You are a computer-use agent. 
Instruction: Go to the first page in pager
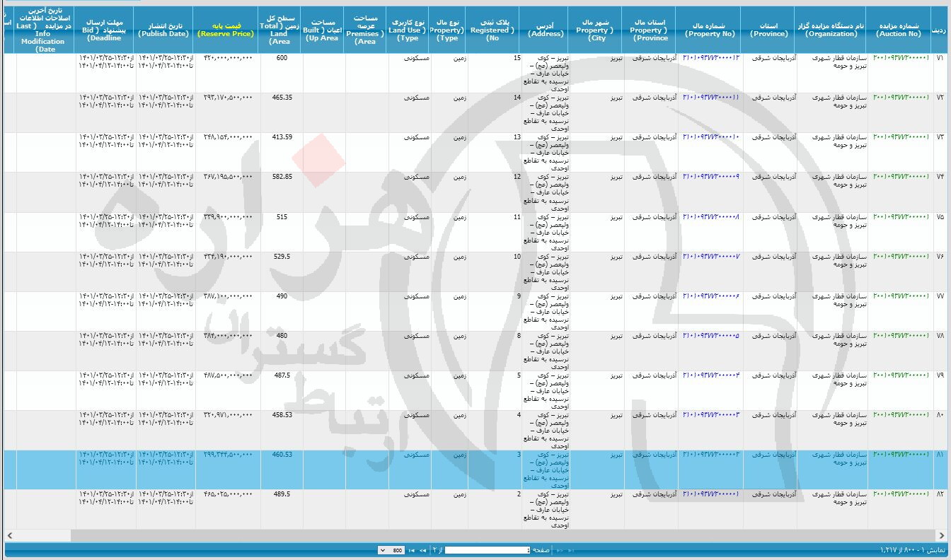coord(571,550)
